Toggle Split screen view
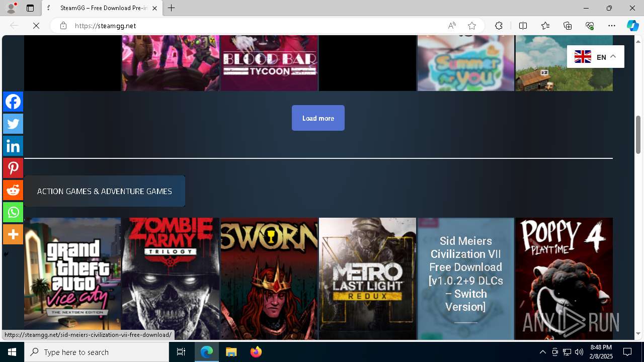The image size is (644, 362). pos(523,26)
